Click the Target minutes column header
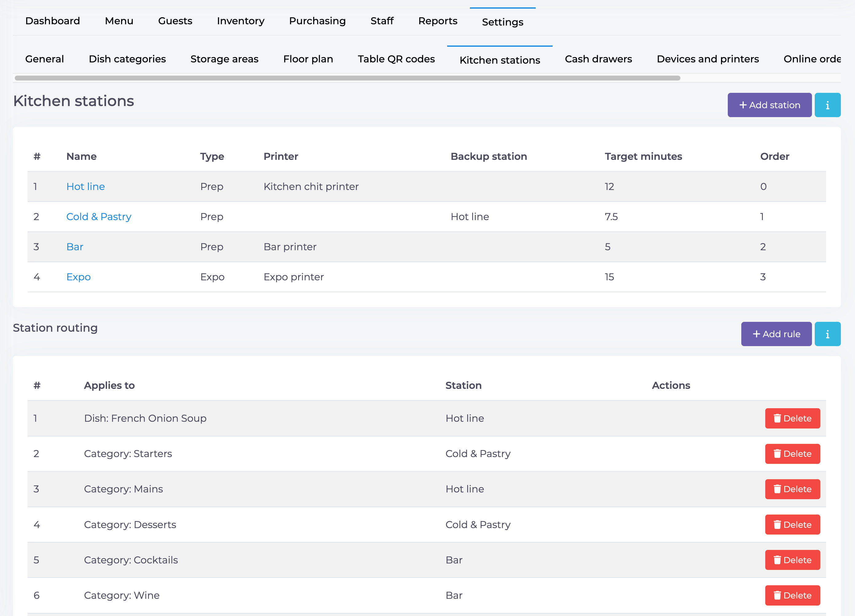The width and height of the screenshot is (855, 616). (643, 156)
